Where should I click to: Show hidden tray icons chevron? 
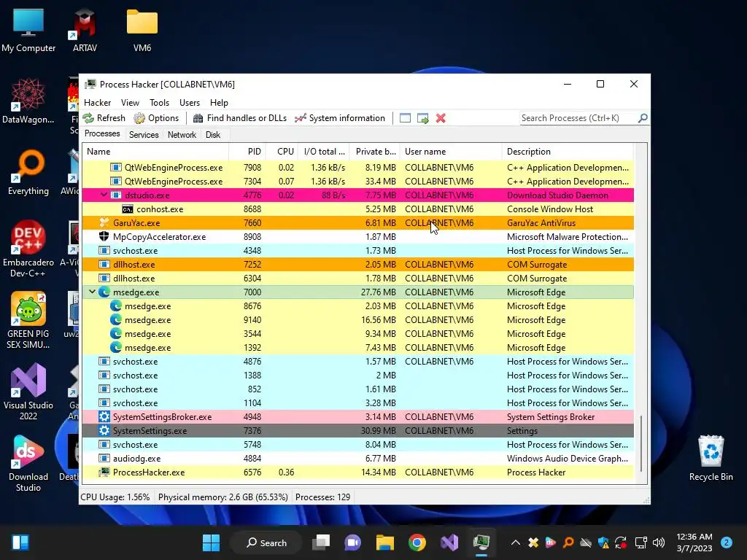click(516, 542)
